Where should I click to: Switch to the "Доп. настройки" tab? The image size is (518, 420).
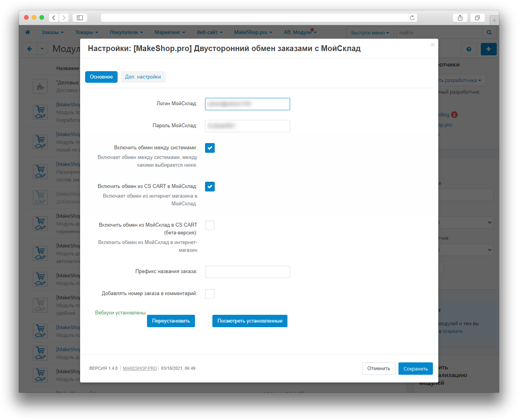click(x=143, y=77)
